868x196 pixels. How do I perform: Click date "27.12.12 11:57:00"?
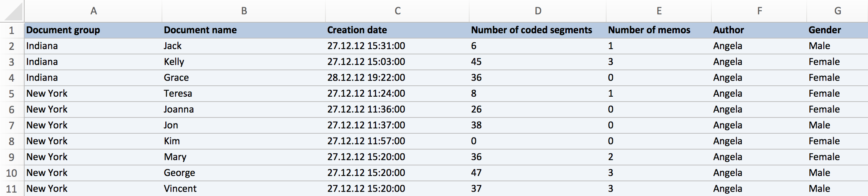click(x=366, y=141)
